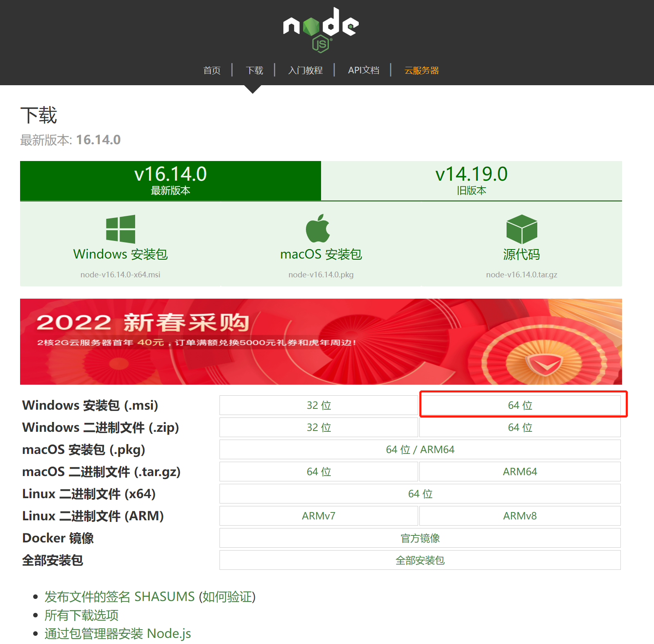
Task: Click node-v16.14.0-x64.msi file name
Action: coord(120,274)
